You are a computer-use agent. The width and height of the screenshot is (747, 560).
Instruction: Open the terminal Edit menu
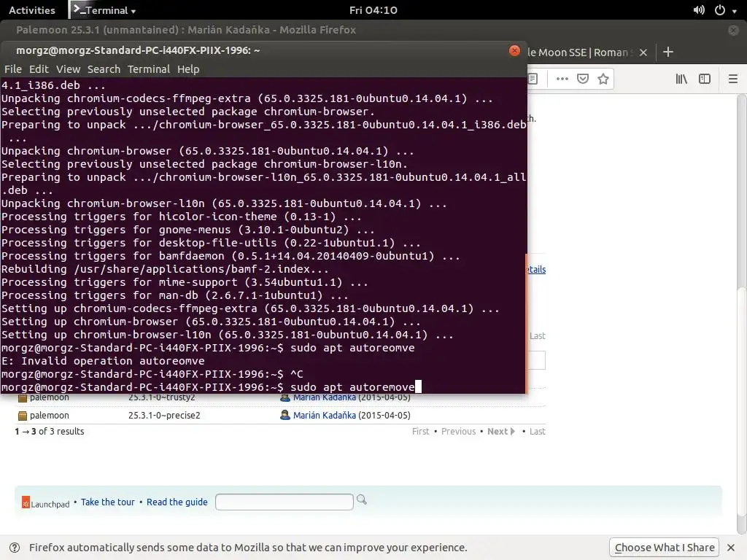tap(39, 69)
